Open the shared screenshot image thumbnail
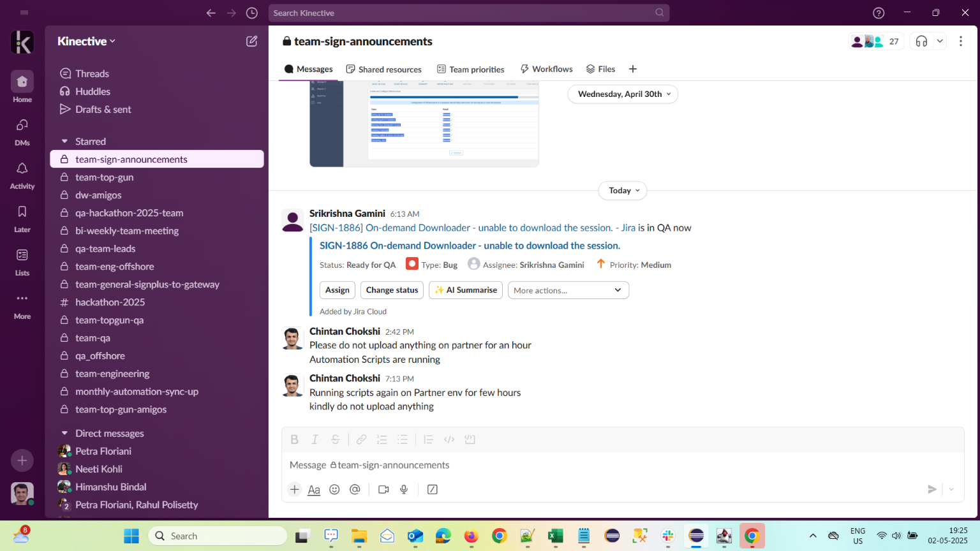This screenshot has width=980, height=551. click(x=424, y=124)
